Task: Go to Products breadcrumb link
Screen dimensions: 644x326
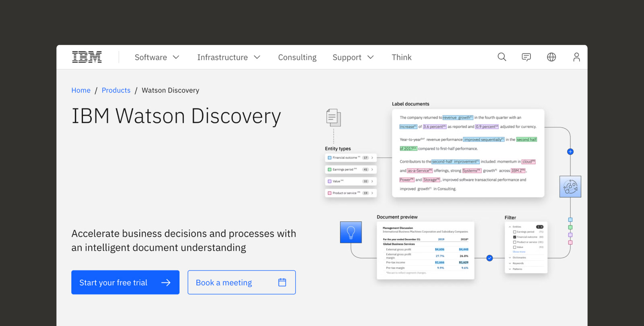Action: point(116,90)
